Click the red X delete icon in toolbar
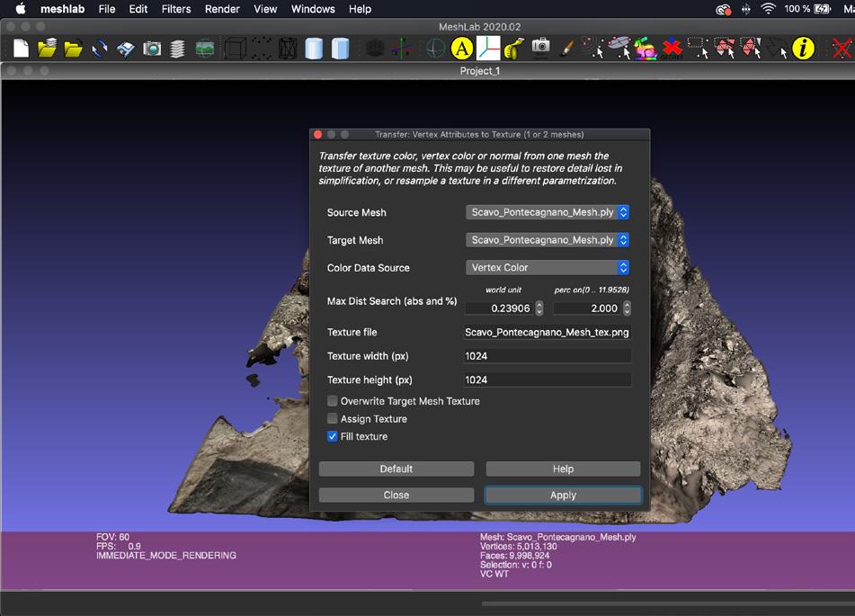This screenshot has width=855, height=616. pos(842,49)
